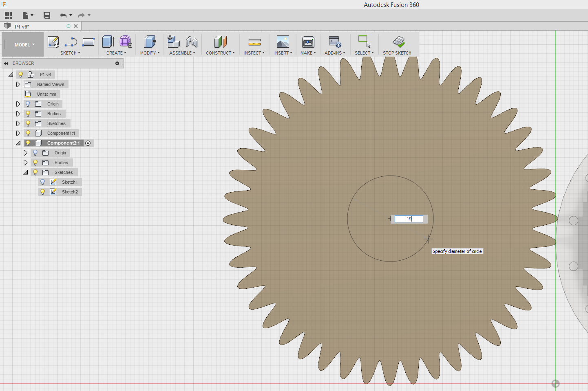This screenshot has height=391, width=588.
Task: Expand the Named Views folder
Action: [x=18, y=84]
